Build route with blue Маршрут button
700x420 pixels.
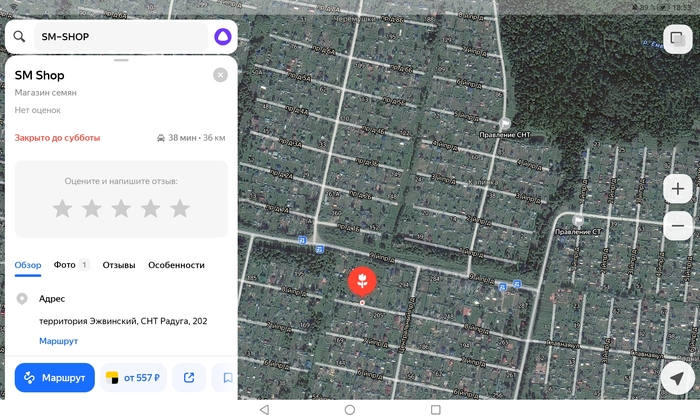pyautogui.click(x=54, y=378)
